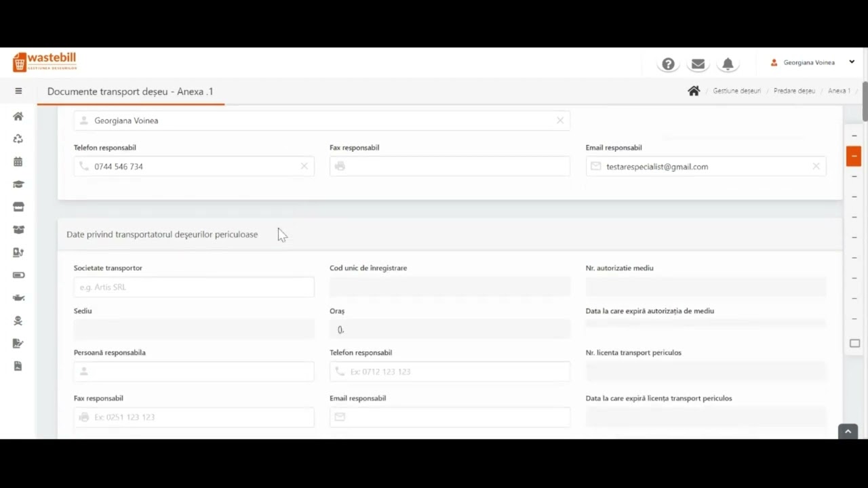Open the battery icon in sidebar
868x488 pixels.
point(18,275)
